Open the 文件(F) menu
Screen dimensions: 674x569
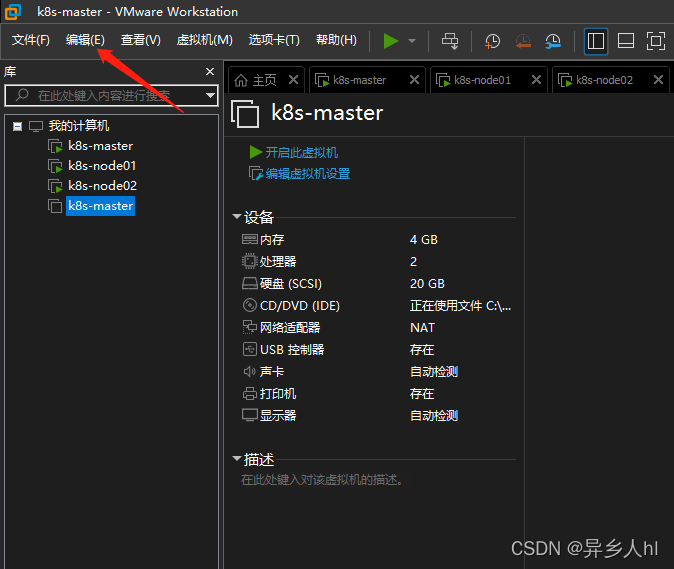[31, 40]
